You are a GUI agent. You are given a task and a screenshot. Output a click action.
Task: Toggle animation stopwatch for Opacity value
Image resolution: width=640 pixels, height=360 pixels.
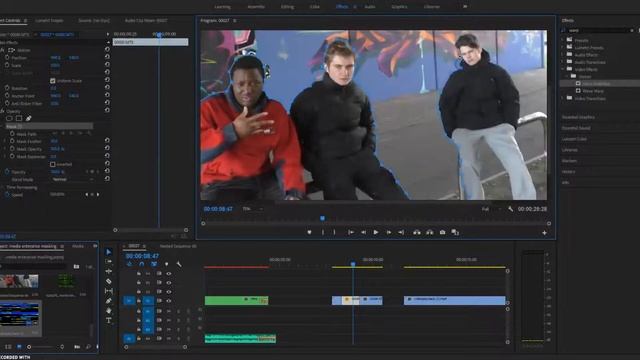(x=7, y=172)
